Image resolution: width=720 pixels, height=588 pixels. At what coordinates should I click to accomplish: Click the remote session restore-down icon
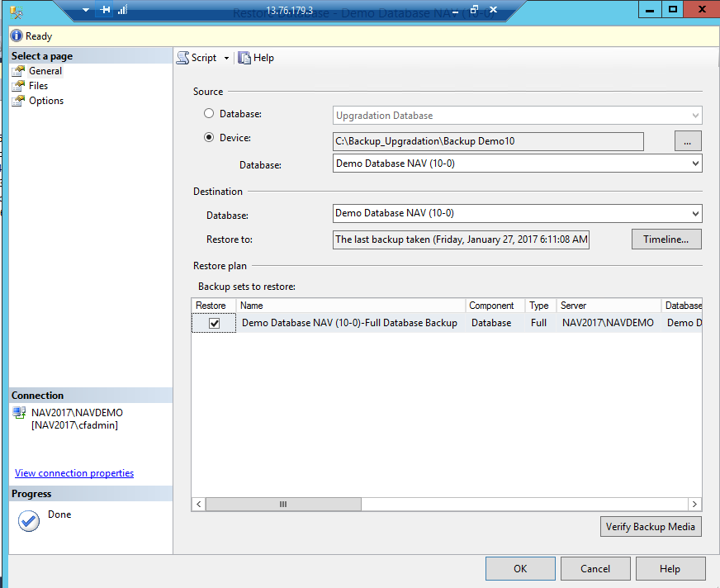tap(474, 10)
